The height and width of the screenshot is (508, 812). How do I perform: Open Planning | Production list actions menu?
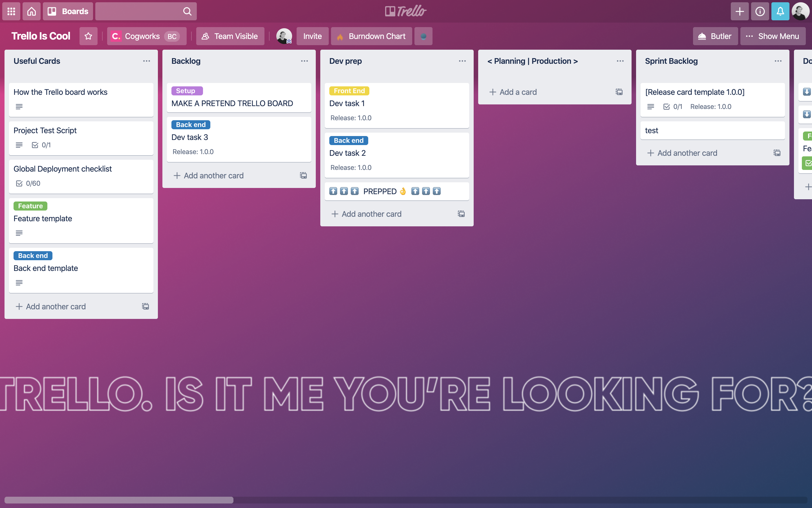pyautogui.click(x=620, y=61)
